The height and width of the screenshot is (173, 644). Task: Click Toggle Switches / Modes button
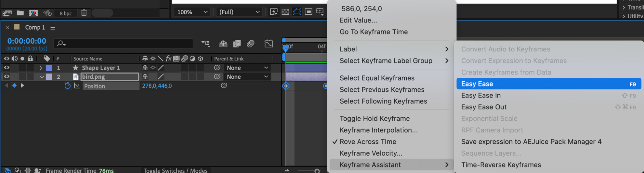(175, 170)
